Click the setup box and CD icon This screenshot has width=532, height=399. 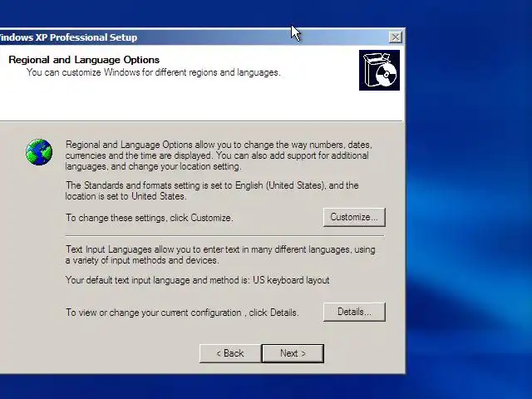pos(379,70)
